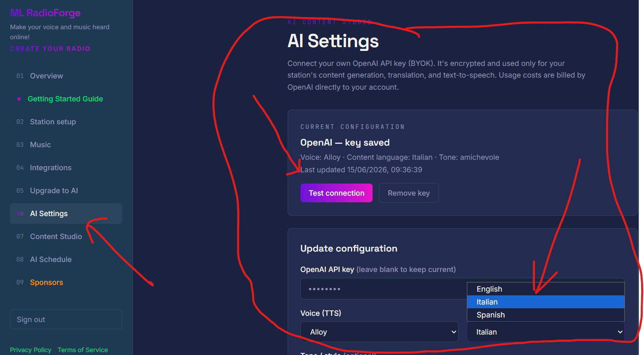Screen dimensions: 644x355
Task: Click the 'Last updated 15/06/2026, 09:36:39' text
Action: (x=361, y=170)
